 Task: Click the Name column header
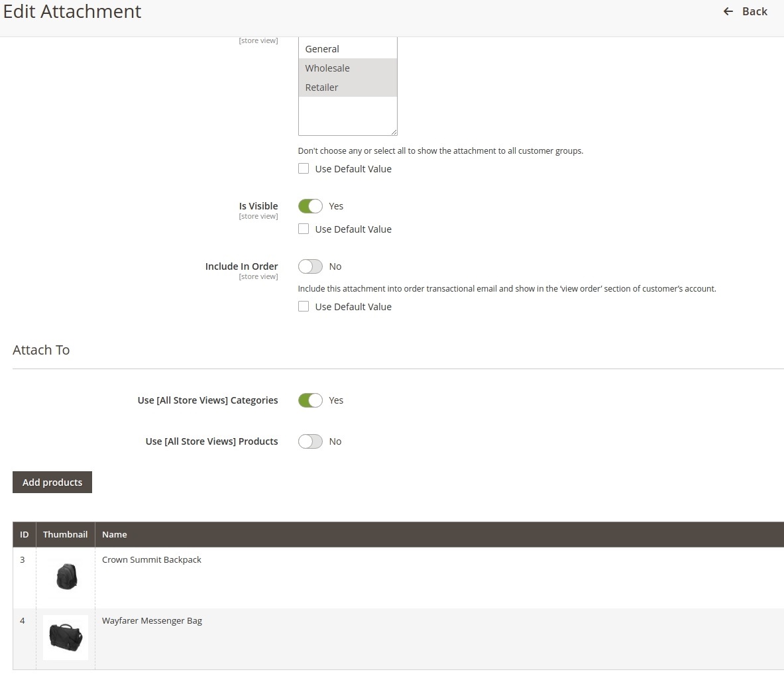pyautogui.click(x=115, y=534)
